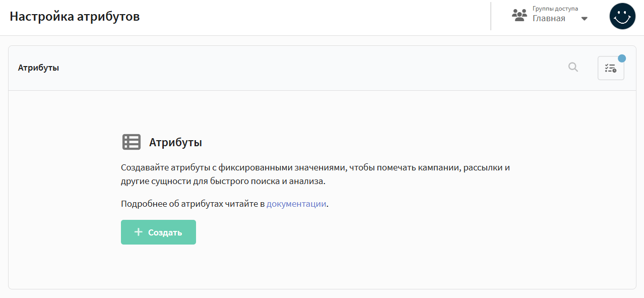Open the task list icon button

tap(610, 68)
